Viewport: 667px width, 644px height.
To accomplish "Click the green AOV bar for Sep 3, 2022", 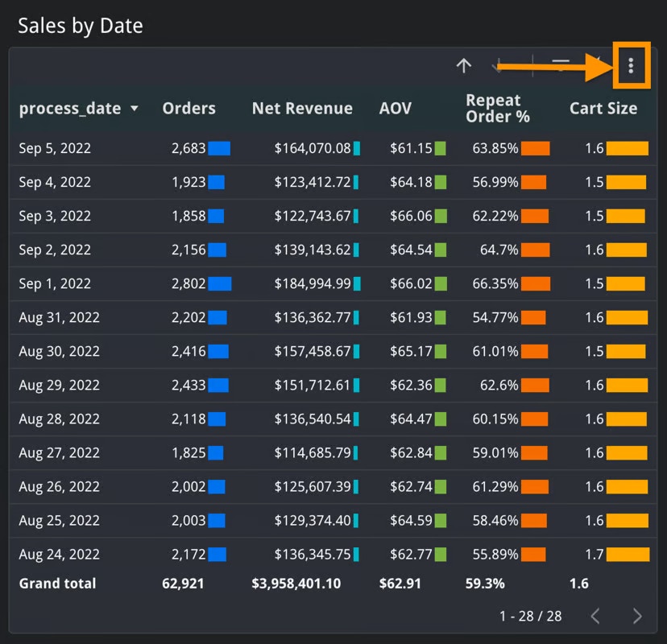I will coord(440,216).
